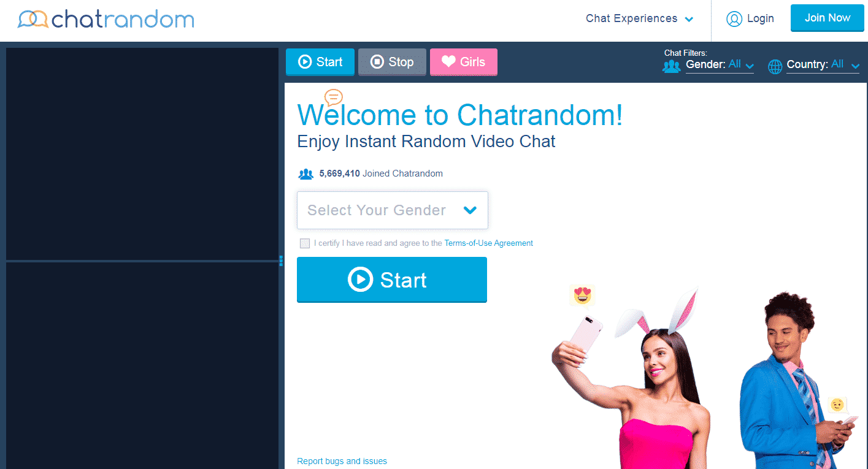
Task: Click the orange chat bubble icon above Welcome
Action: tap(334, 97)
